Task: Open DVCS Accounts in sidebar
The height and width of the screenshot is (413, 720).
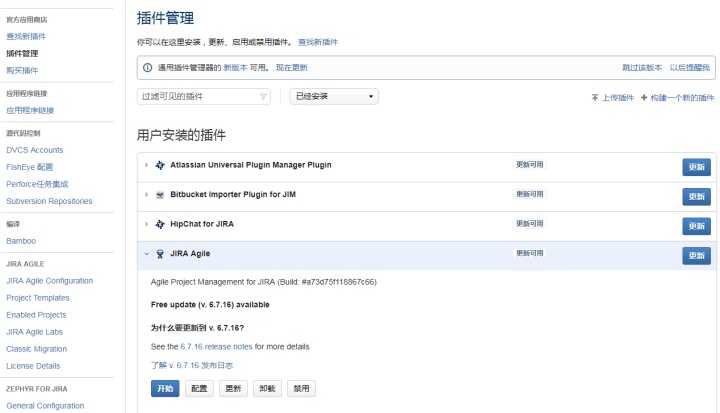Action: 35,150
